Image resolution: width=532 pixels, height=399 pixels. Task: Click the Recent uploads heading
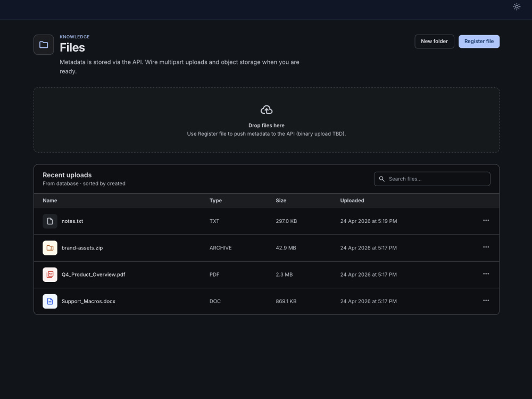click(67, 175)
